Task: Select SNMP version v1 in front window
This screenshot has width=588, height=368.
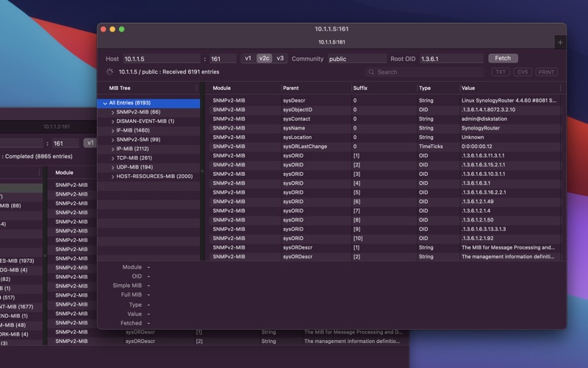Action: tap(248, 58)
